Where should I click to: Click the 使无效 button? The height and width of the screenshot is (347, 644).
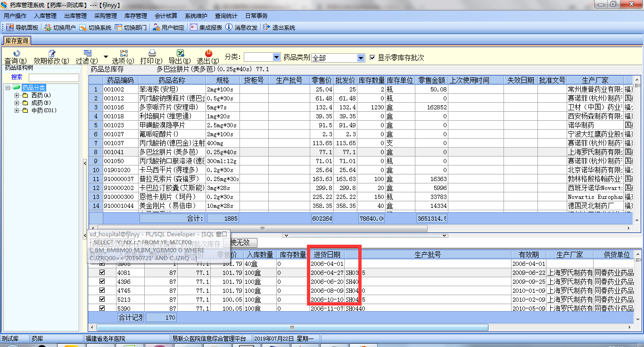tap(243, 243)
